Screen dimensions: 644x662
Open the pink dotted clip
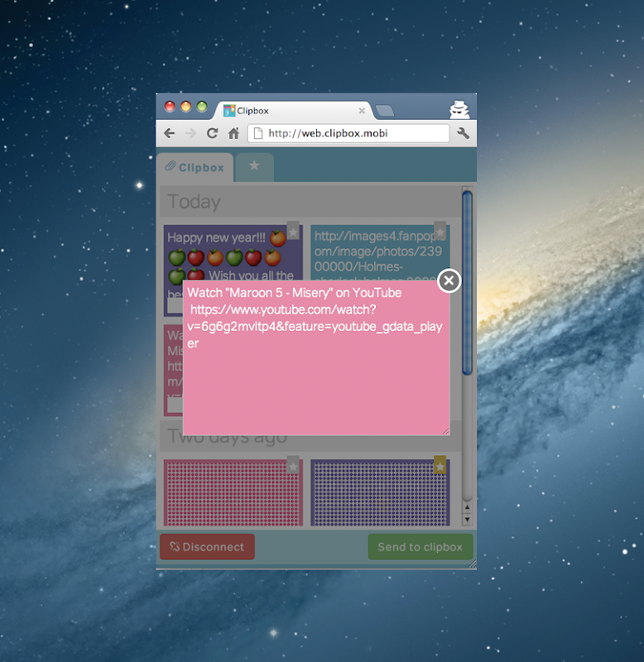tap(233, 492)
